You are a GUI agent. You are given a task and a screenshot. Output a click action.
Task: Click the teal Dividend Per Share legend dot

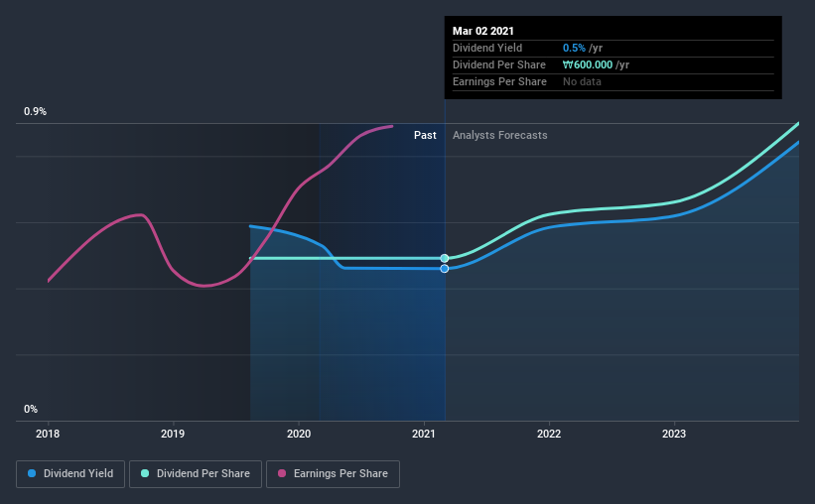[145, 473]
